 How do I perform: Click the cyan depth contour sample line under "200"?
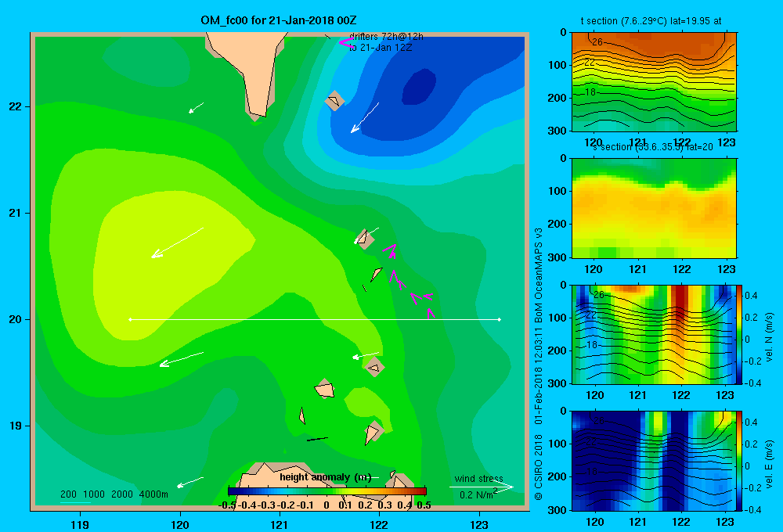point(75,502)
